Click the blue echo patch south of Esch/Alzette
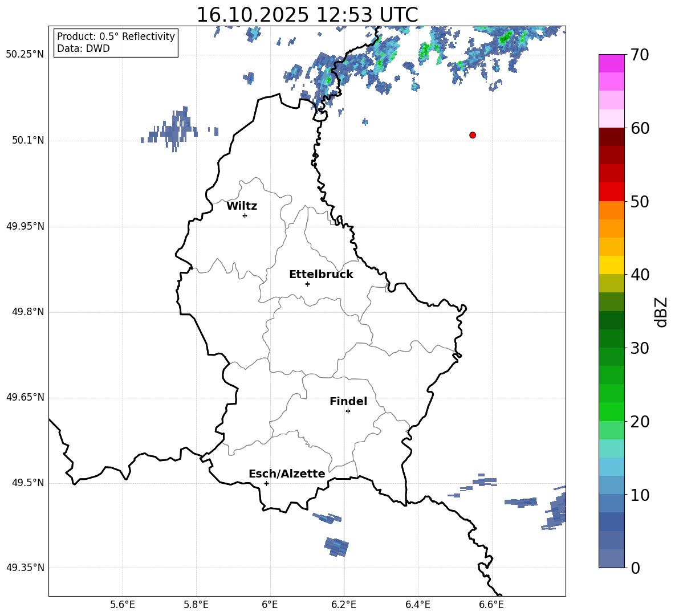Image resolution: width=675 pixels, height=616 pixels. click(x=336, y=546)
